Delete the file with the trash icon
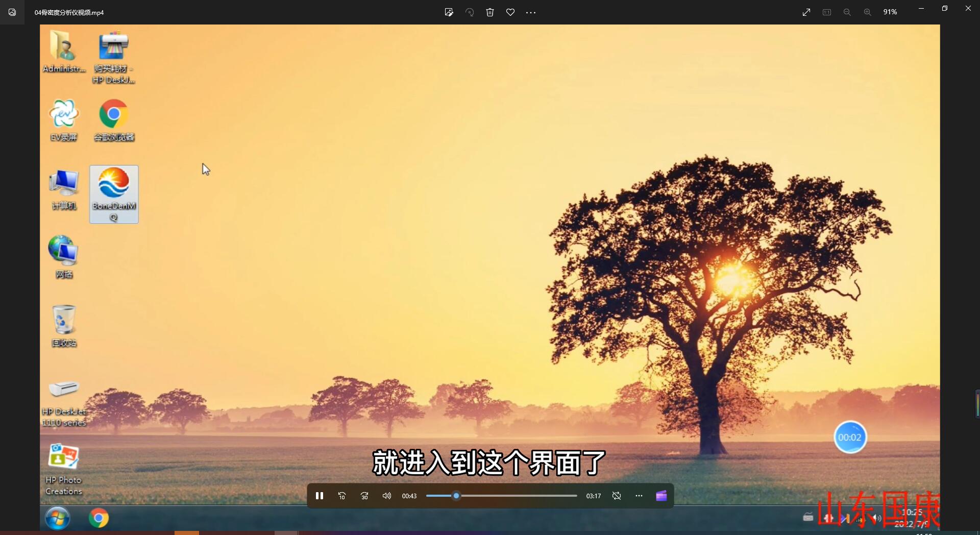Screen dimensions: 980x535 pyautogui.click(x=490, y=12)
